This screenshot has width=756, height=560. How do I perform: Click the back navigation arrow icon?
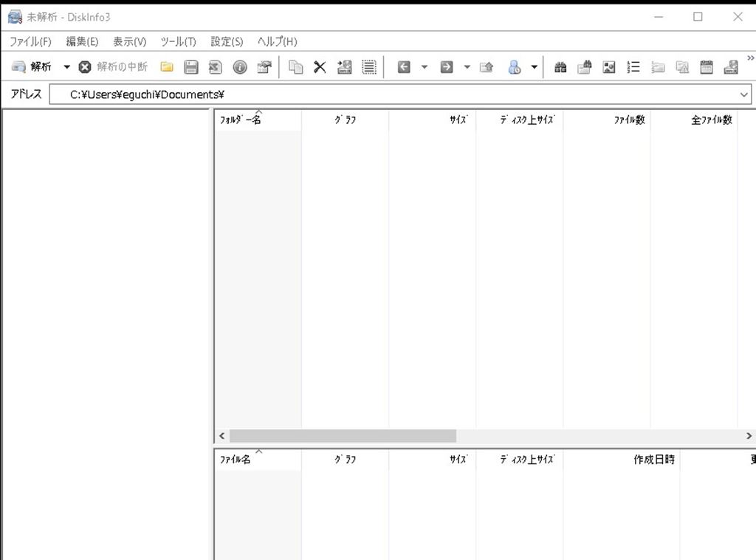(x=404, y=67)
